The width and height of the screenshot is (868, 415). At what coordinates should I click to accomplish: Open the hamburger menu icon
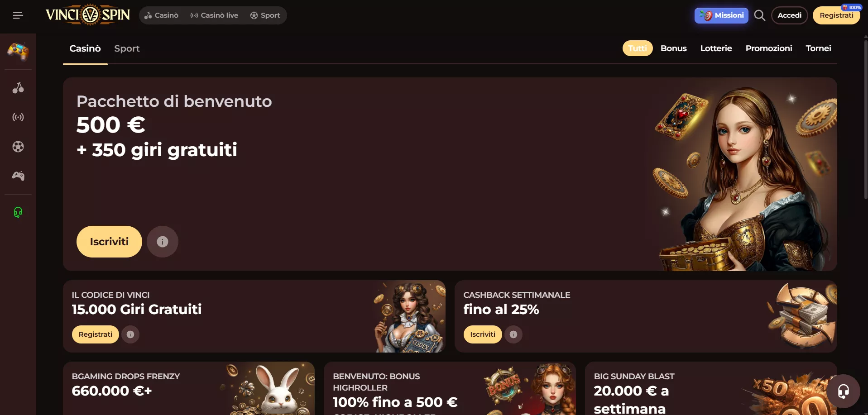click(18, 15)
